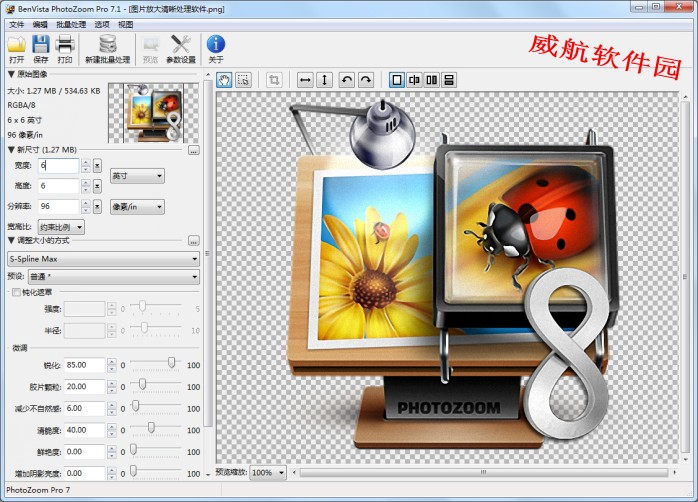Click the 打开 (Open) folder icon

[x=16, y=45]
